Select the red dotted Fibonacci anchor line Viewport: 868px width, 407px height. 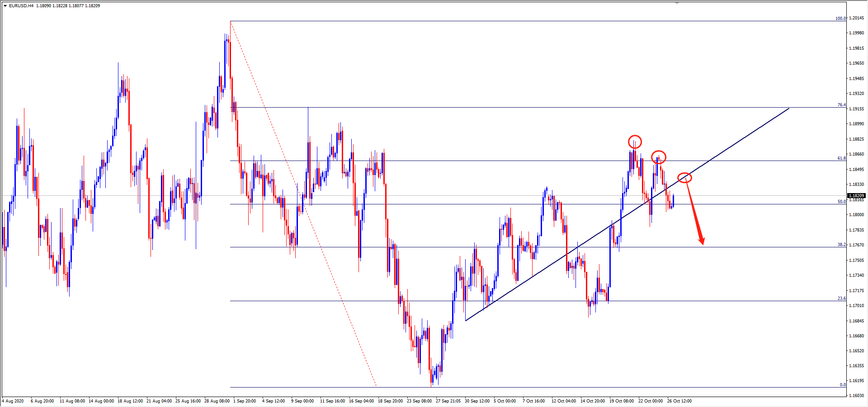(303, 203)
